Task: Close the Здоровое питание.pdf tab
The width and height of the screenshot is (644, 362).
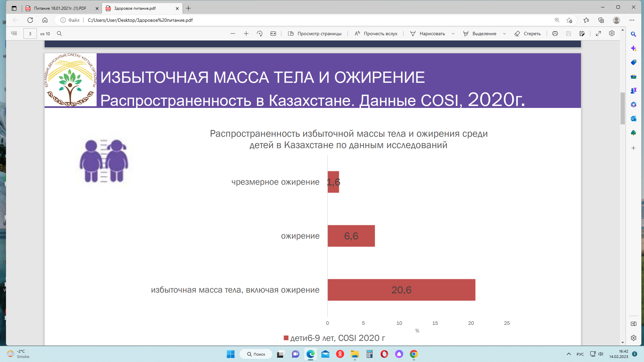Action: click(x=177, y=8)
